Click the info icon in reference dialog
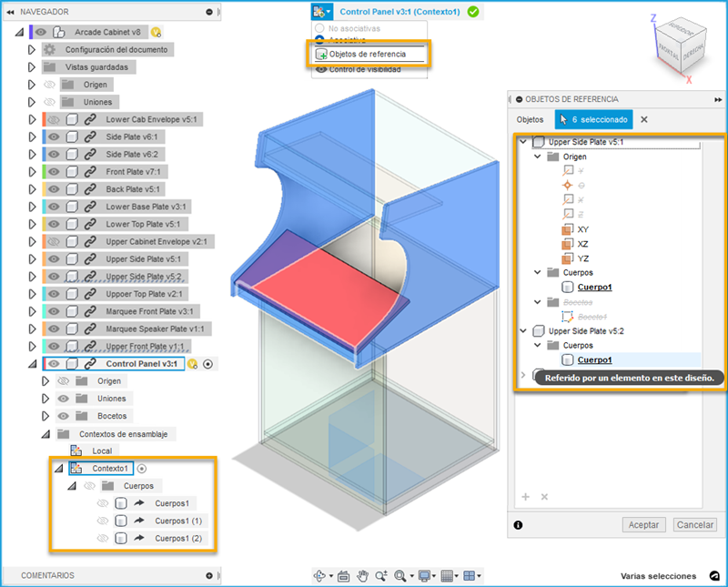This screenshot has width=728, height=587. (x=518, y=525)
